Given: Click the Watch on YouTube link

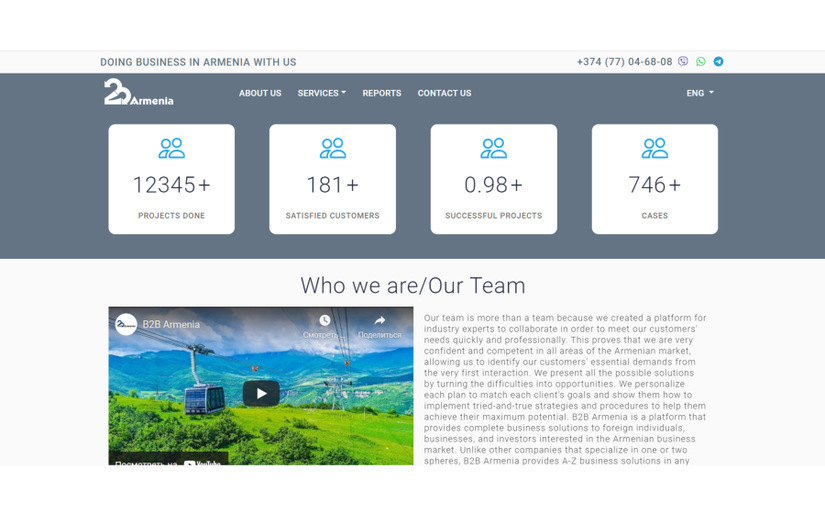Looking at the screenshot, I should pyautogui.click(x=168, y=461).
